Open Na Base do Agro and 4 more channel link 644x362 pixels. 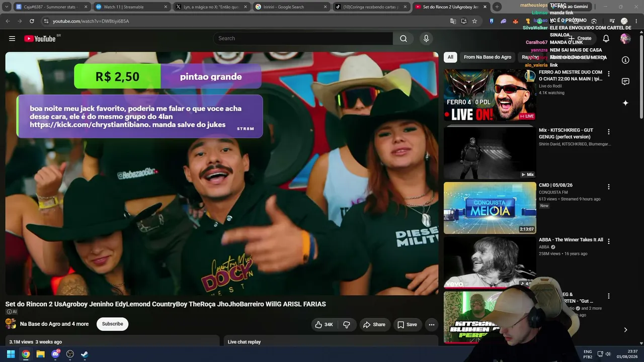[54, 324]
